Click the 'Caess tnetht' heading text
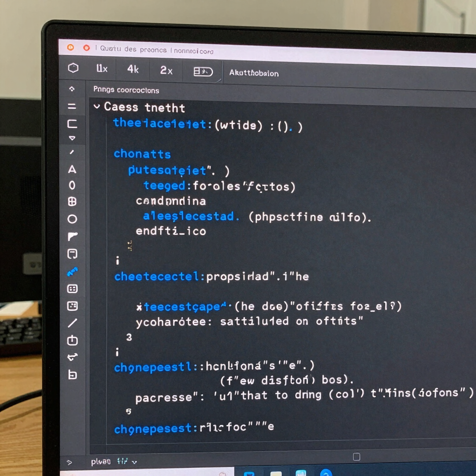The height and width of the screenshot is (476, 476). (145, 107)
